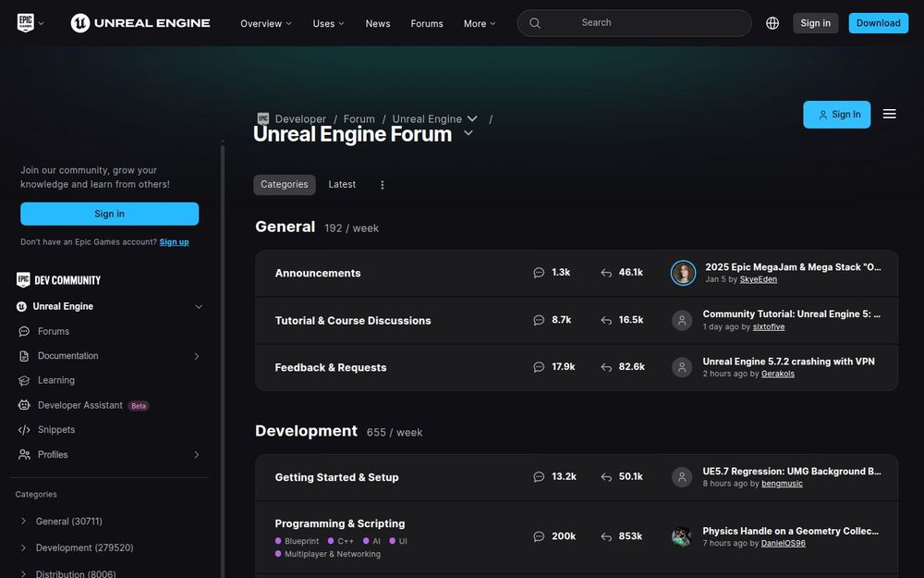Click SkyeEden's avatar thumbnail
Screen dimensions: 924x578
pos(683,273)
